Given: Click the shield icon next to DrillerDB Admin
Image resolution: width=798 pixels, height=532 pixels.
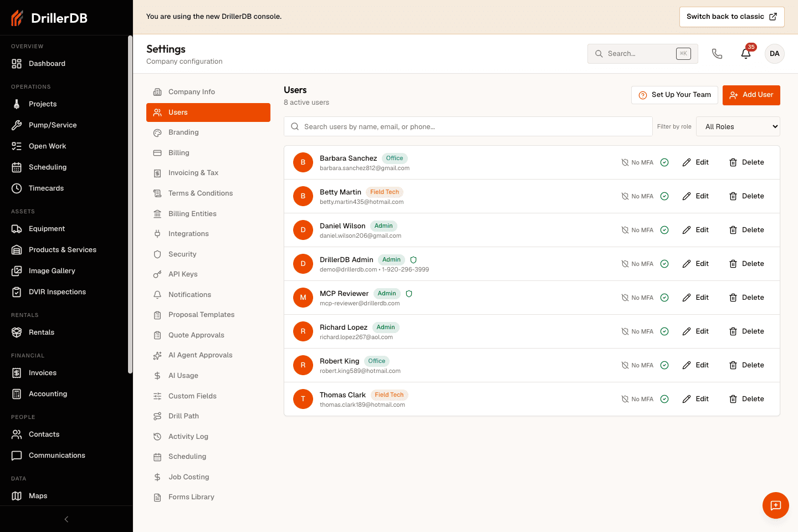Looking at the screenshot, I should [x=413, y=260].
